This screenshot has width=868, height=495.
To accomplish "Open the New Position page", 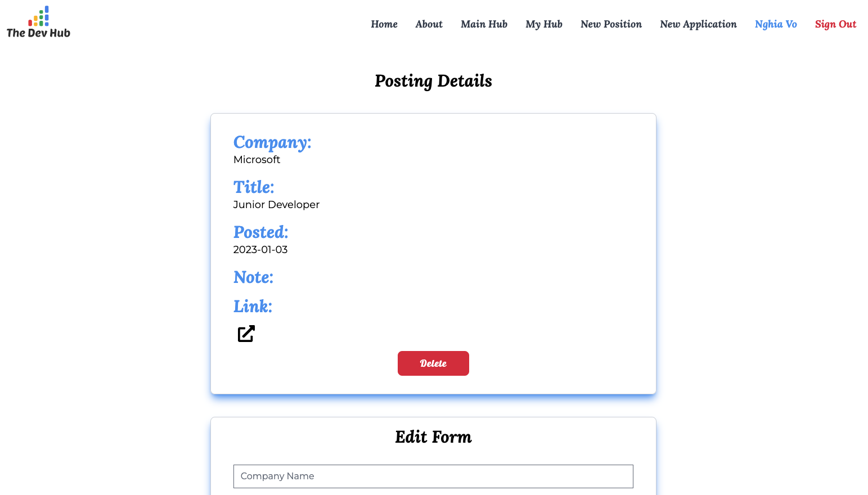I will click(x=611, y=24).
